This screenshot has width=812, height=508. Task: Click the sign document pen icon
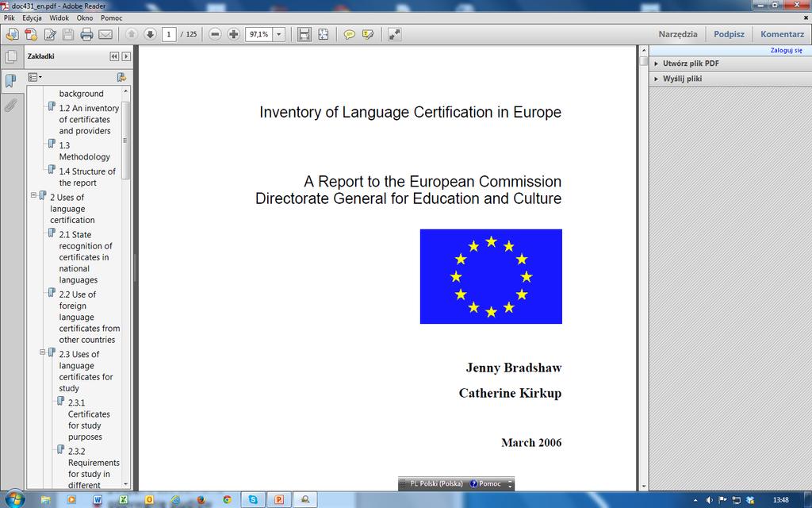pyautogui.click(x=50, y=34)
